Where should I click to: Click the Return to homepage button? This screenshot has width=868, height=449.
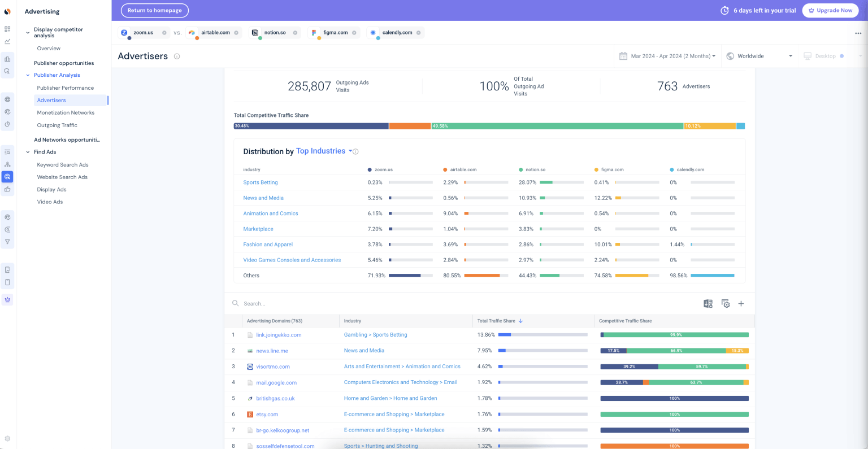pos(154,10)
